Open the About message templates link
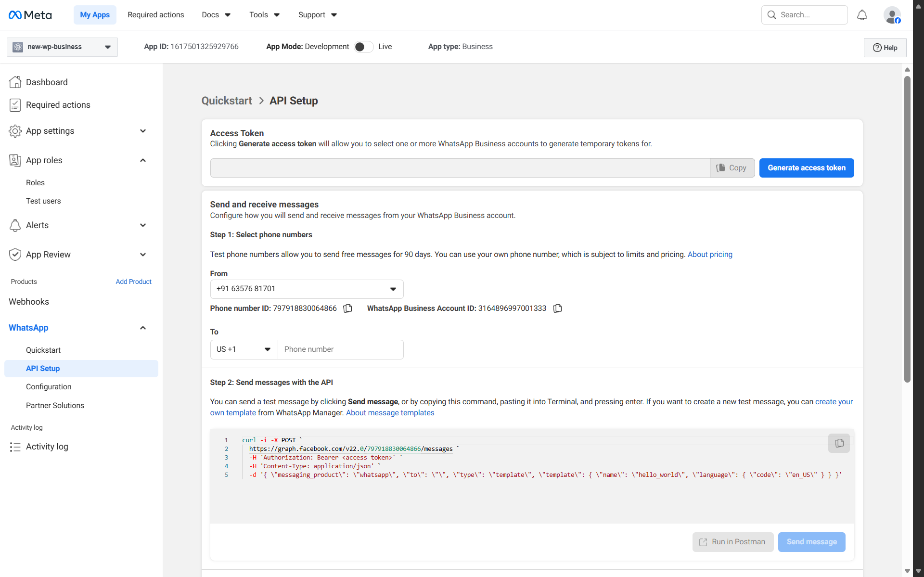Image resolution: width=924 pixels, height=577 pixels. click(x=390, y=413)
